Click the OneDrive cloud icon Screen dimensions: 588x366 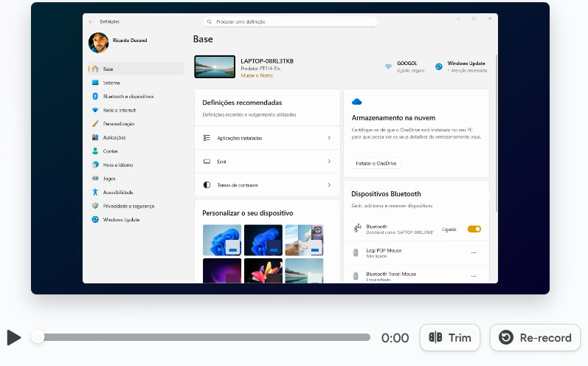click(x=357, y=102)
